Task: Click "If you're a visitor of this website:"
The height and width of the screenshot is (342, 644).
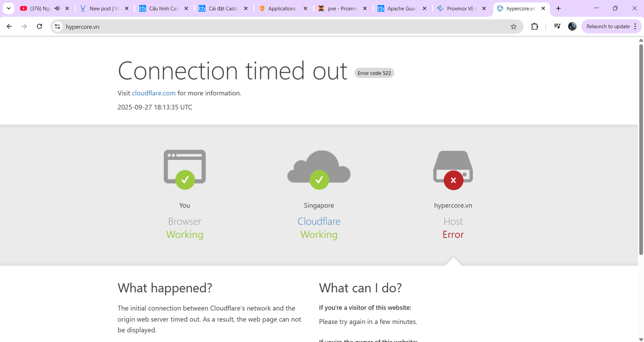Action: (365, 308)
